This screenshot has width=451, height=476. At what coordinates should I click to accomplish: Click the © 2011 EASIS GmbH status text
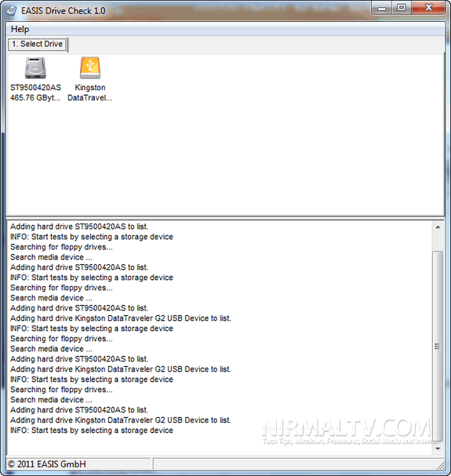pyautogui.click(x=47, y=464)
